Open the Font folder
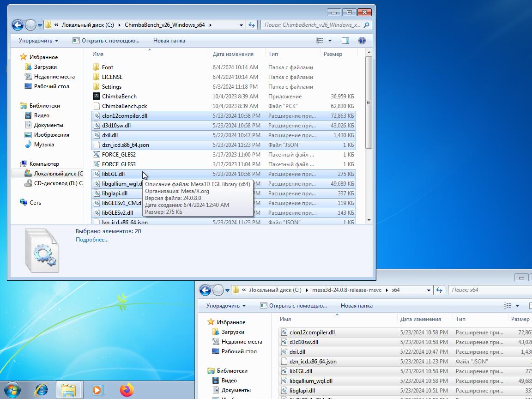Screen dimensions: 532x399 pyautogui.click(x=107, y=67)
